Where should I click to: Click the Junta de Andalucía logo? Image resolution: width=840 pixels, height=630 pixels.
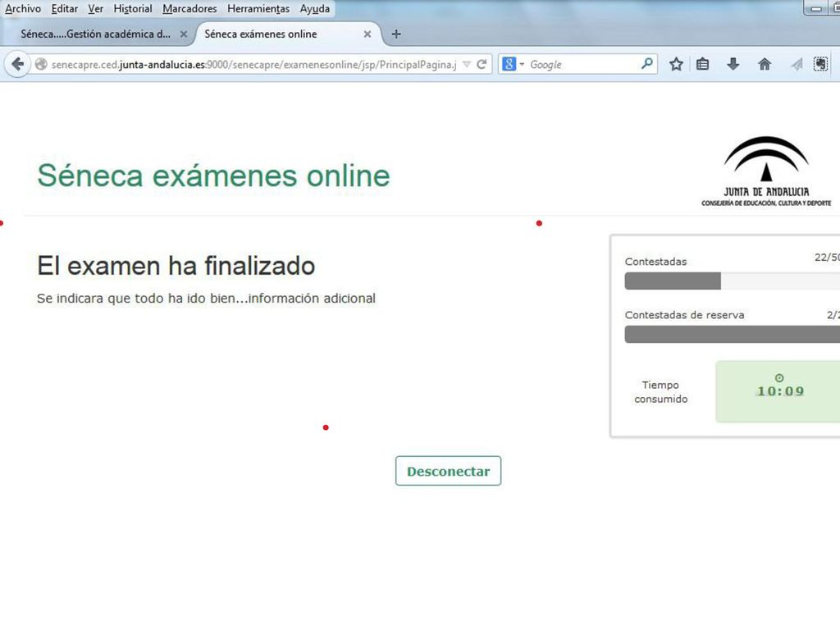766,171
